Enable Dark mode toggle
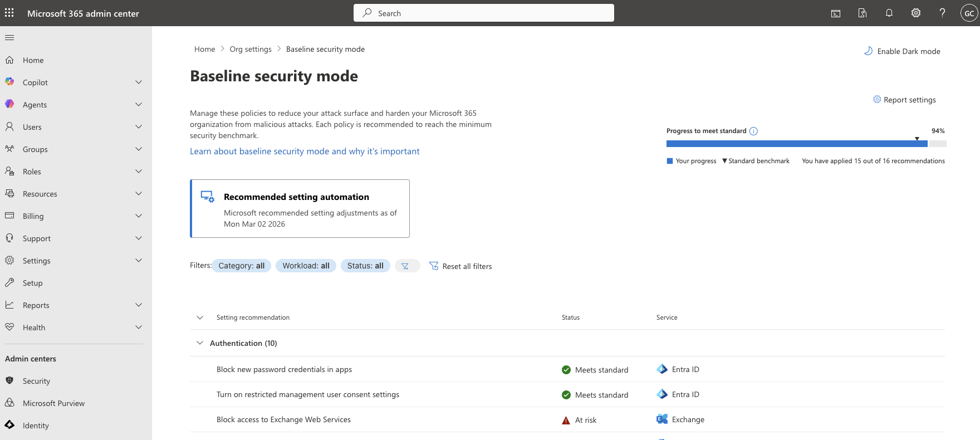The image size is (980, 440). [902, 51]
